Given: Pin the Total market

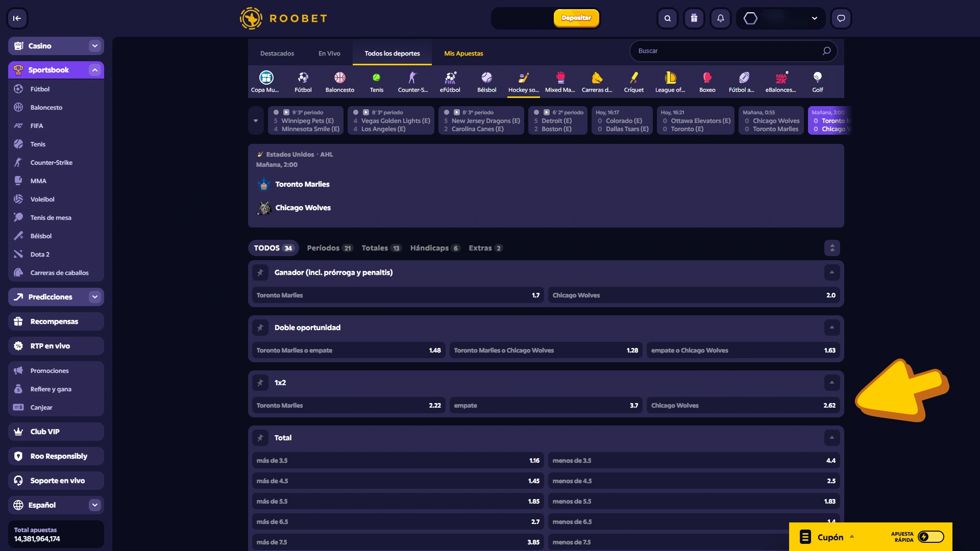Looking at the screenshot, I should tap(260, 438).
